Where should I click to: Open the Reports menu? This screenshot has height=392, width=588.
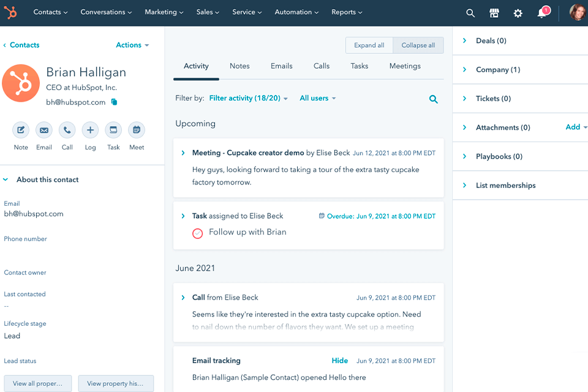click(x=347, y=12)
